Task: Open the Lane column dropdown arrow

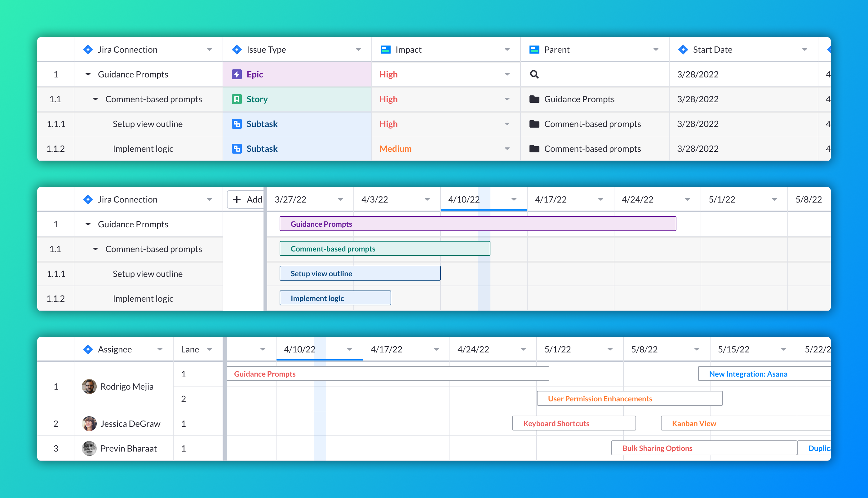Action: pos(210,349)
